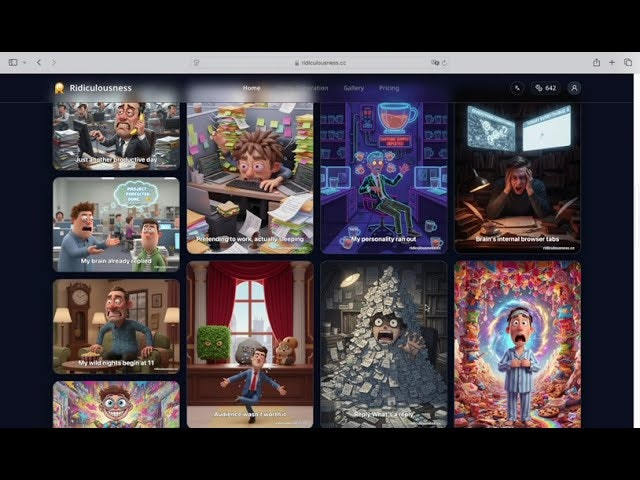Click the Safari share icon
Image resolution: width=640 pixels, height=480 pixels.
pyautogui.click(x=597, y=62)
